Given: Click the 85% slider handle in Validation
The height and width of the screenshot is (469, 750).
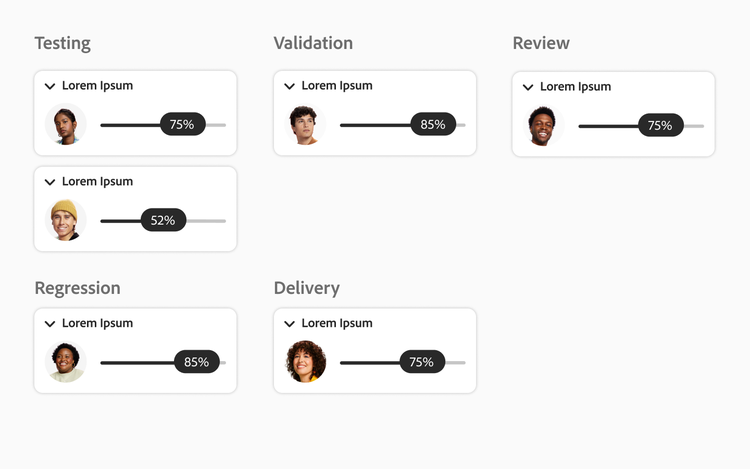Looking at the screenshot, I should pos(433,125).
